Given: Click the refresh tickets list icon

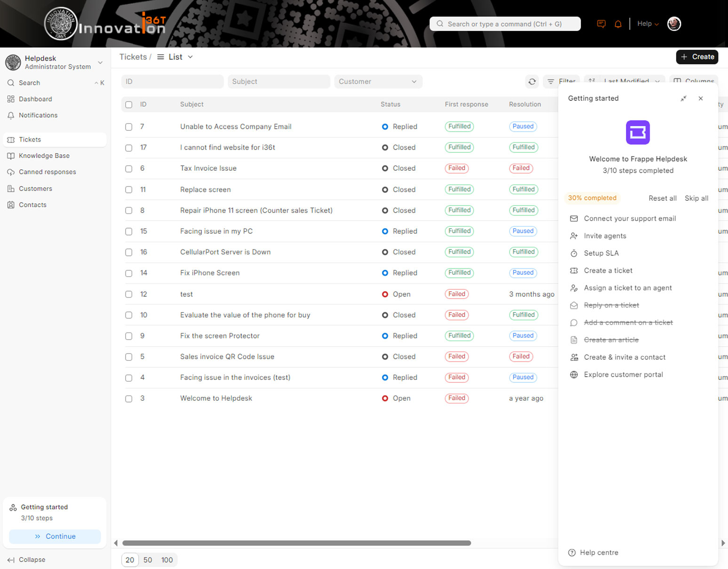Looking at the screenshot, I should (x=532, y=81).
